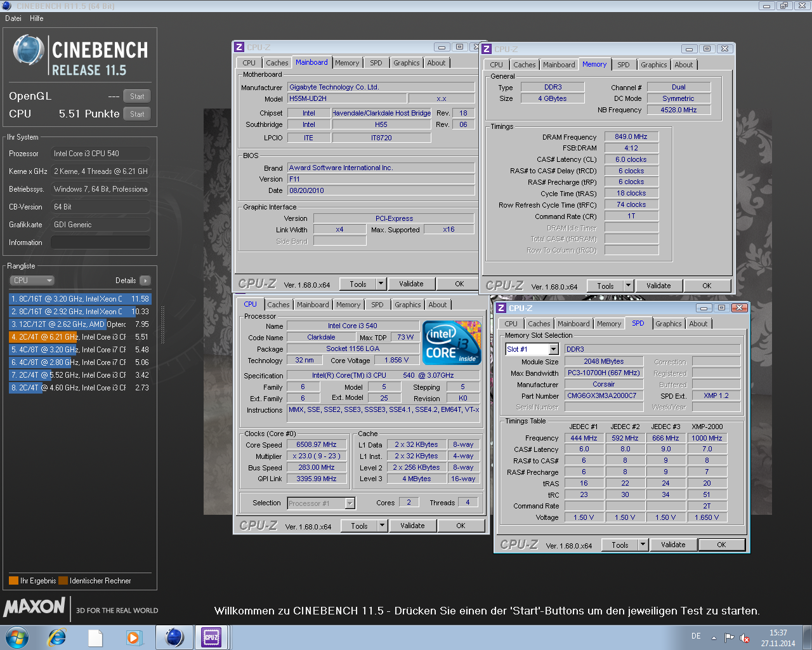Click the Windows Start orb
The width and height of the screenshot is (812, 650).
[17, 637]
